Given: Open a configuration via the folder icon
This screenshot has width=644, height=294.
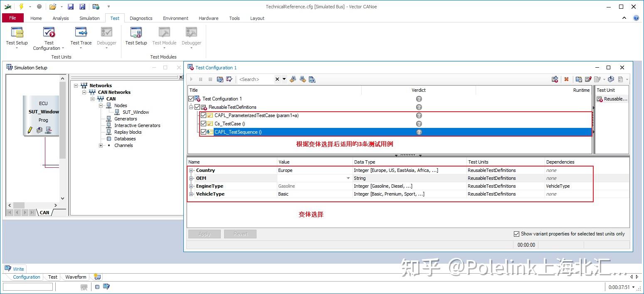Looking at the screenshot, I should click(x=52, y=7).
